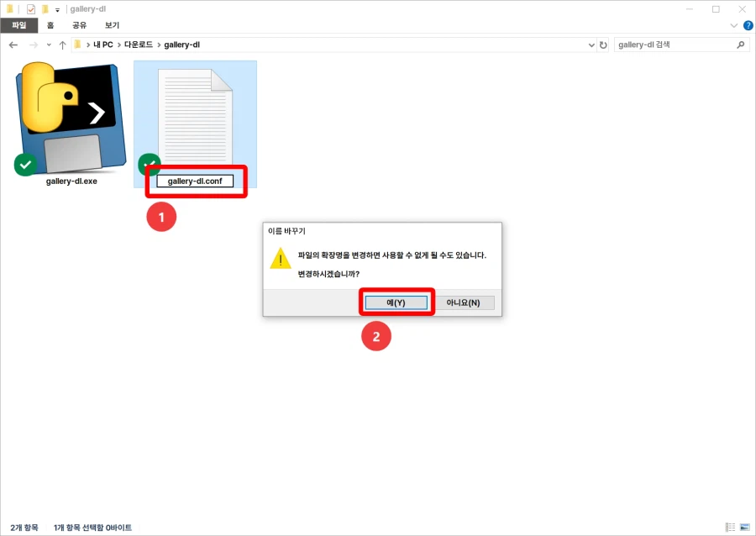
Task: Select the blank document file icon
Action: tap(195, 117)
